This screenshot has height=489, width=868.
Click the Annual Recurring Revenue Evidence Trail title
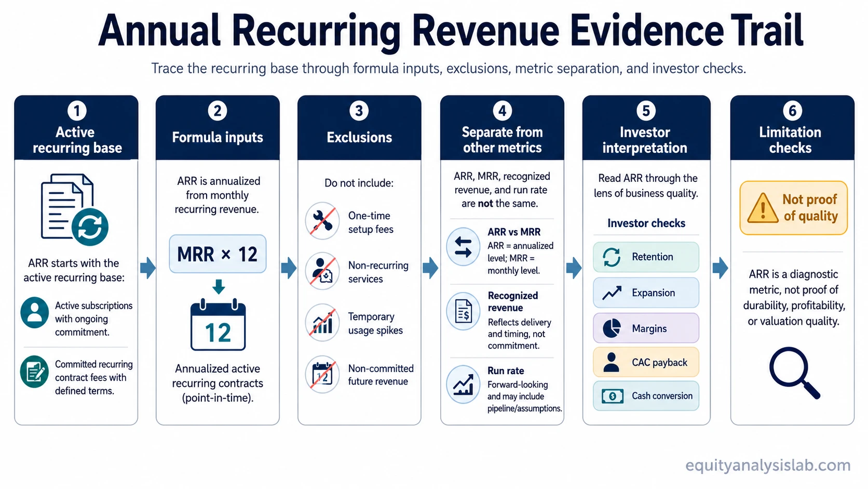point(451,30)
